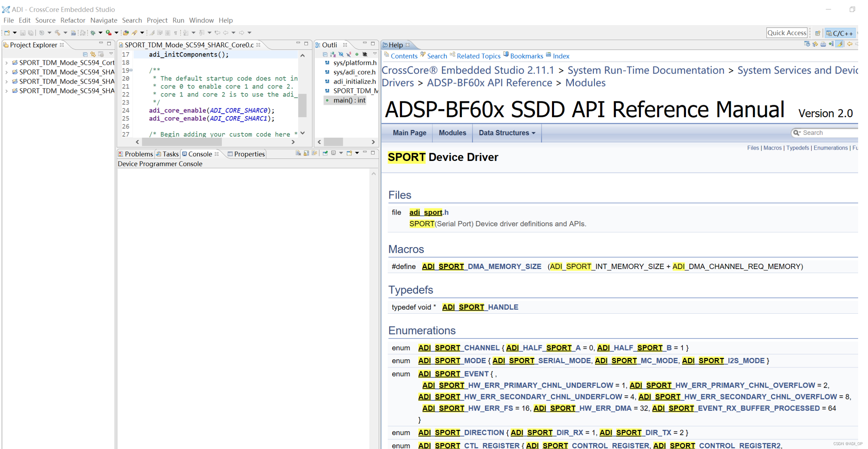Switch to the Problems tab
Image resolution: width=868 pixels, height=449 pixels.
coord(135,154)
